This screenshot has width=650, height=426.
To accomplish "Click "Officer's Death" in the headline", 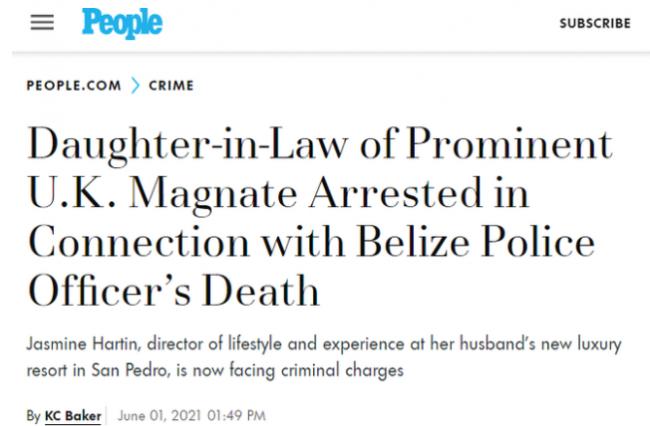I will click(x=173, y=293).
